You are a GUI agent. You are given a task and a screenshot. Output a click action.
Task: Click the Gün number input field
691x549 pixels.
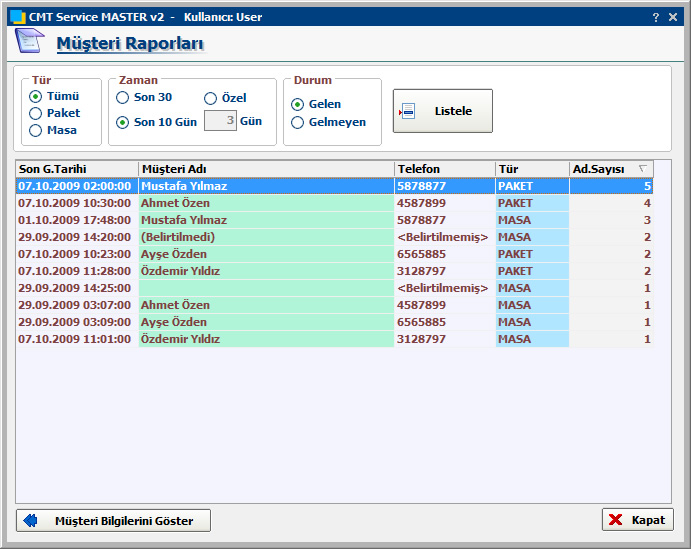tap(219, 122)
